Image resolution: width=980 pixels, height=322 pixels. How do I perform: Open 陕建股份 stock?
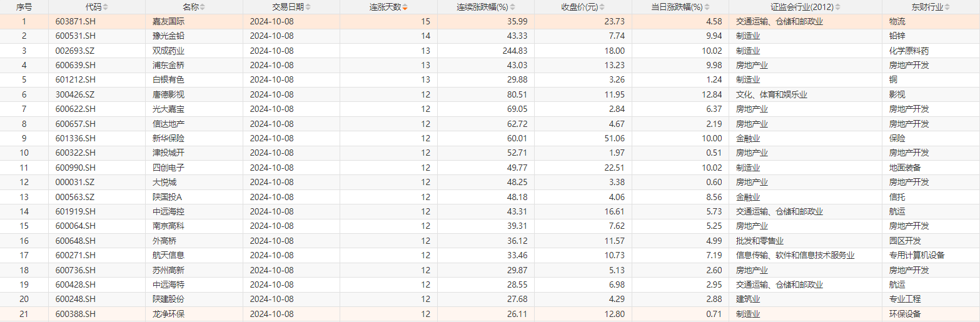[169, 299]
